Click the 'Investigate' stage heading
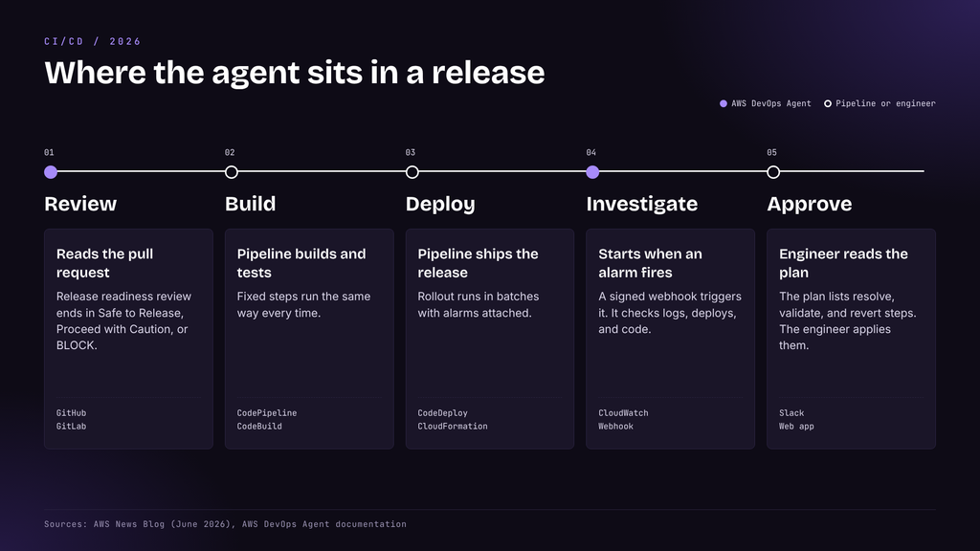Image resolution: width=980 pixels, height=551 pixels. tap(642, 205)
